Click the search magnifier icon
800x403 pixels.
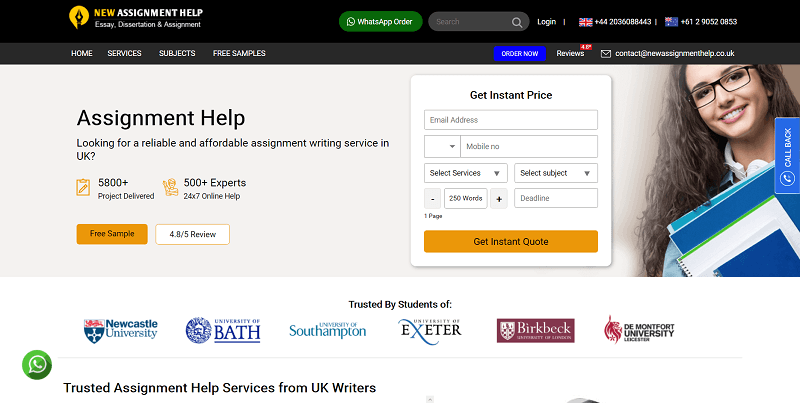tap(517, 22)
